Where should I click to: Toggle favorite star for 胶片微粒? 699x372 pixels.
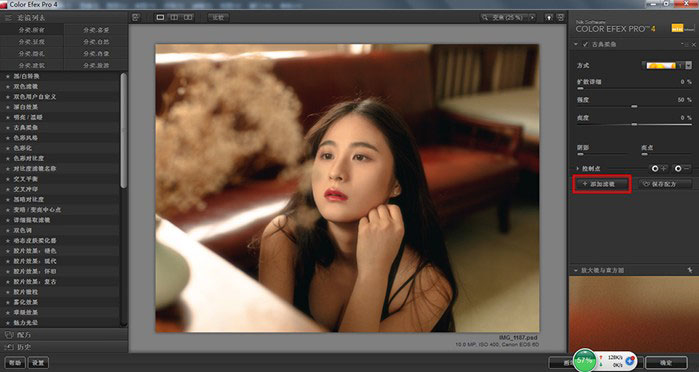click(x=8, y=292)
